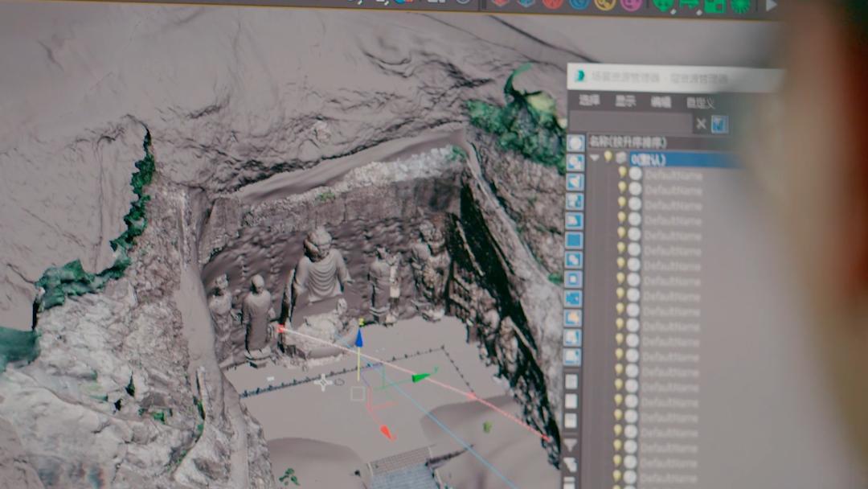Click the sphere icon of the first DefaultName object
This screenshot has width=868, height=489.
click(x=635, y=174)
